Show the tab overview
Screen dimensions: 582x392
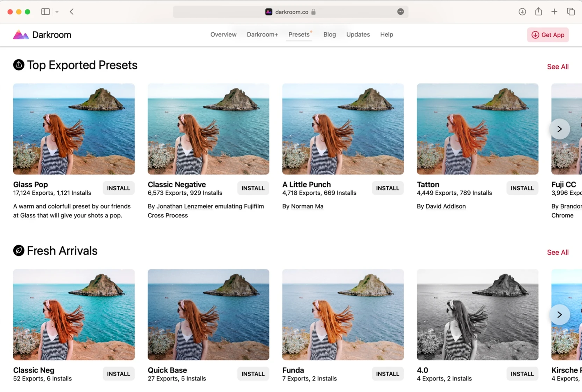tap(571, 11)
